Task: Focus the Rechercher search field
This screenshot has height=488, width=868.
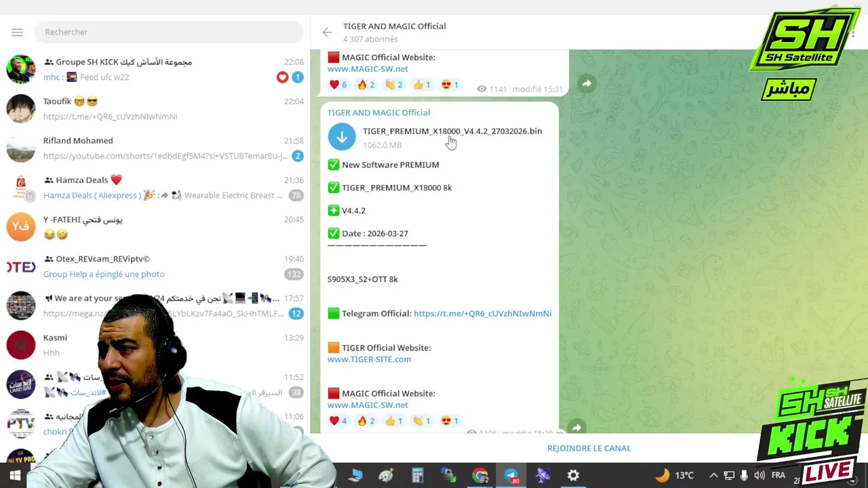Action: click(168, 32)
